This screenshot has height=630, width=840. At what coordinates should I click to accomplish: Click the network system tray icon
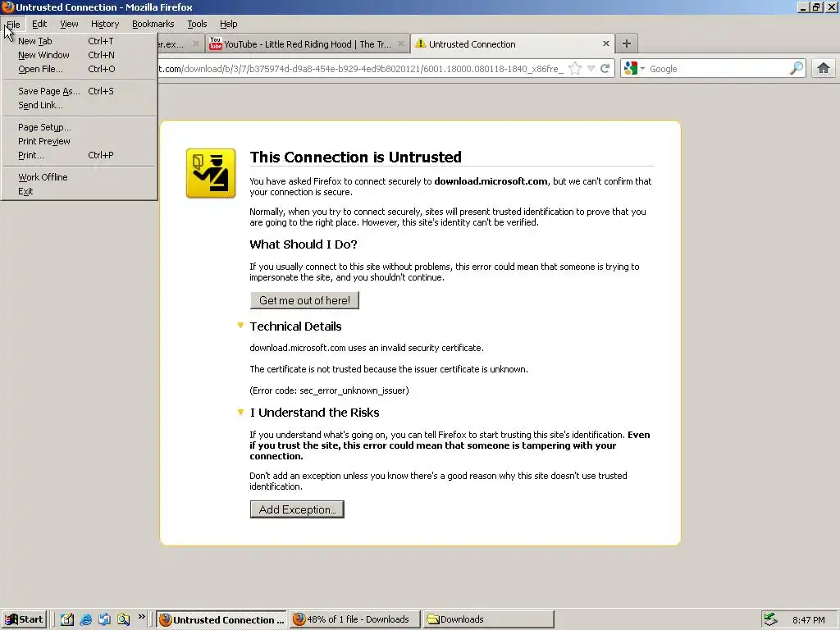(770, 619)
